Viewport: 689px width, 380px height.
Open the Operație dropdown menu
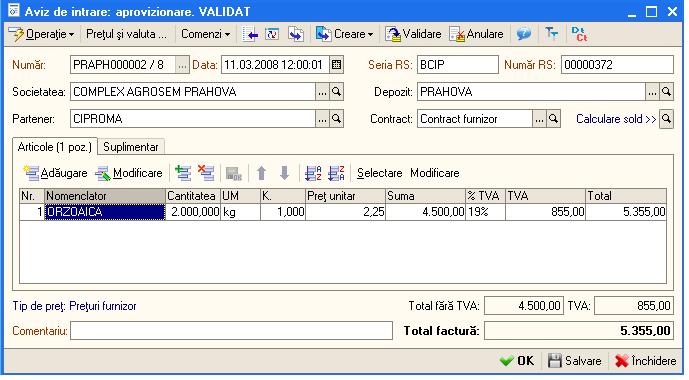(42, 34)
